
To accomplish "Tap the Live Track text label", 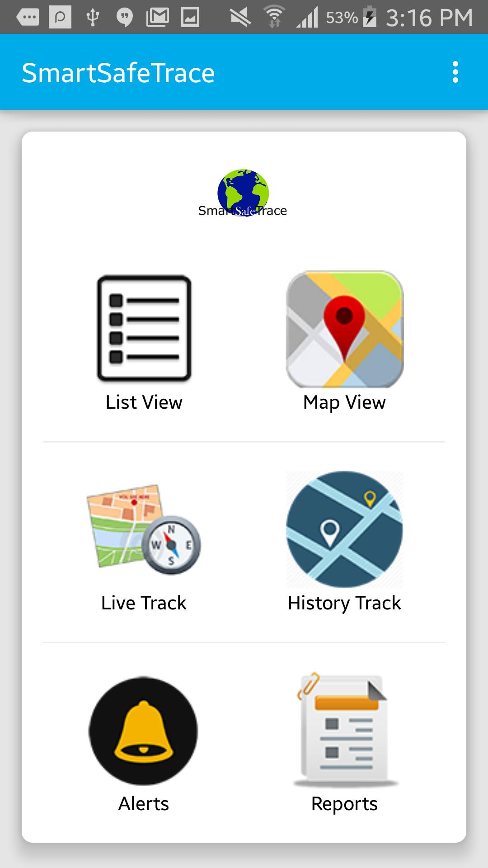I will point(144,603).
